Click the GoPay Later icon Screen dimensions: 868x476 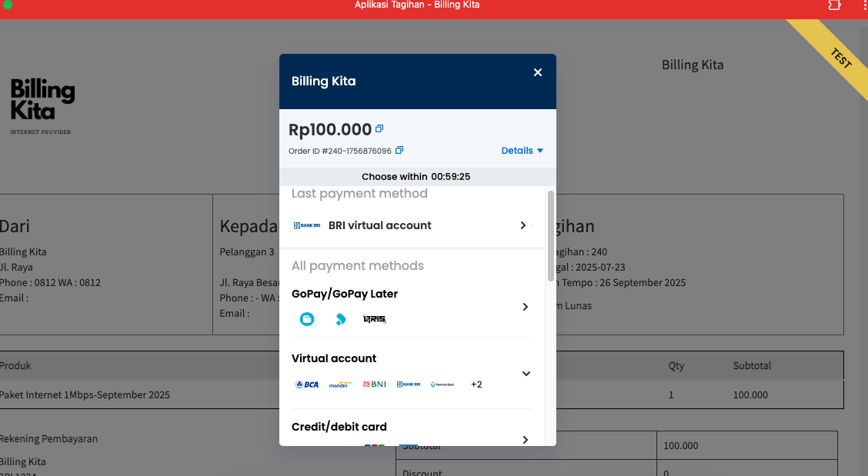(x=340, y=319)
